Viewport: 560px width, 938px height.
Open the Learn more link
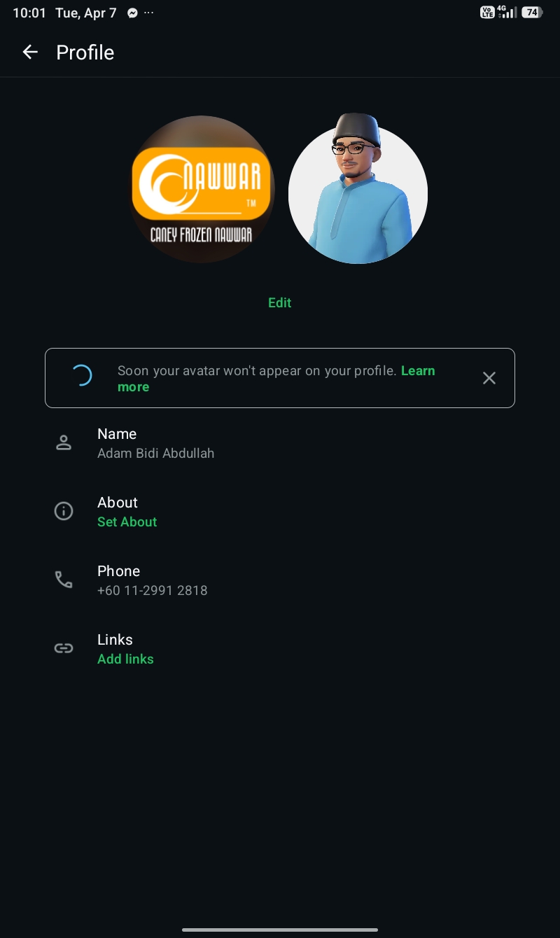click(x=276, y=379)
